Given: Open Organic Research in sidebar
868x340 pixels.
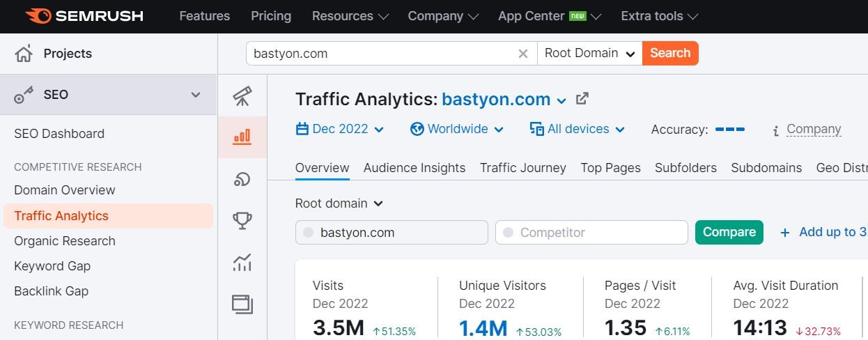Looking at the screenshot, I should tap(65, 241).
